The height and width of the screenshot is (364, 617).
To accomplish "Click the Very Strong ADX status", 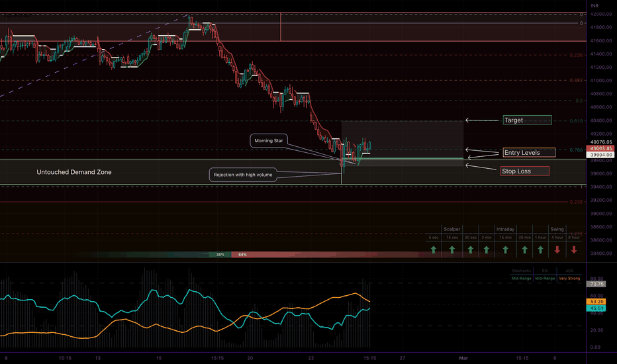I will point(569,278).
